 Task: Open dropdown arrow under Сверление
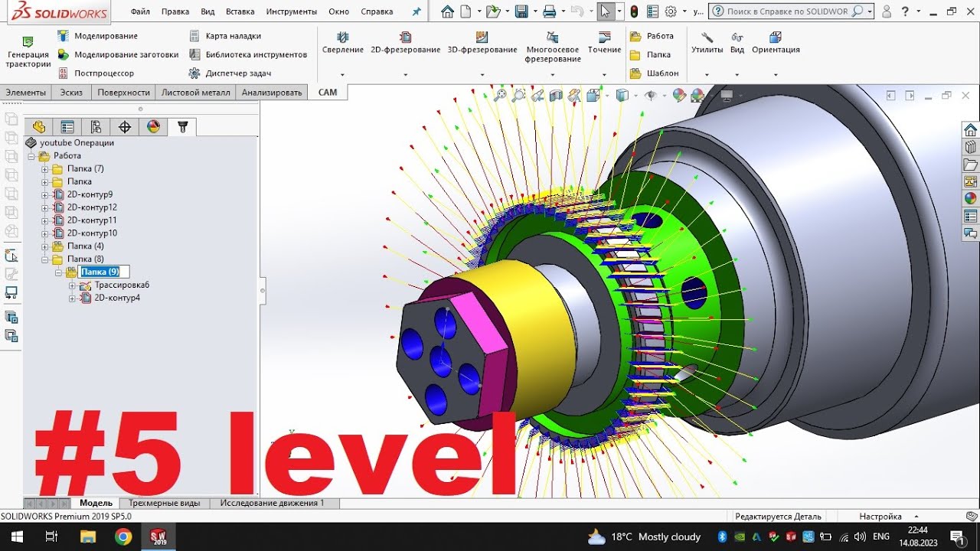click(x=342, y=75)
